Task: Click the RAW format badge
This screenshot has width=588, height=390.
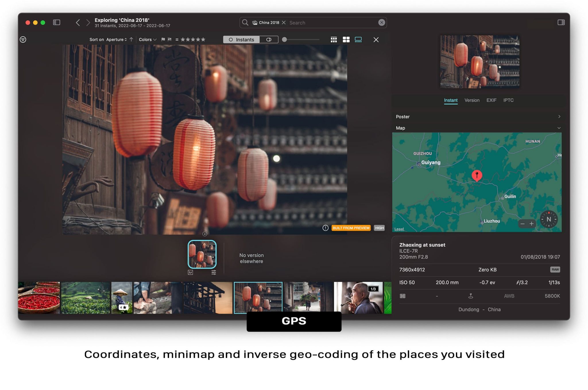Action: [555, 270]
